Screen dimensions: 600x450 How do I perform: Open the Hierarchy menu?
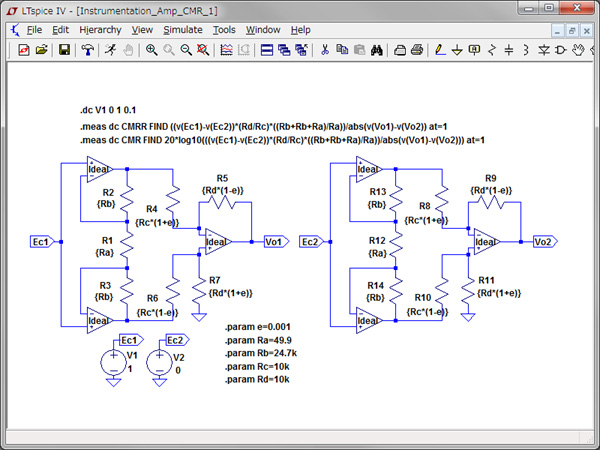[99, 30]
